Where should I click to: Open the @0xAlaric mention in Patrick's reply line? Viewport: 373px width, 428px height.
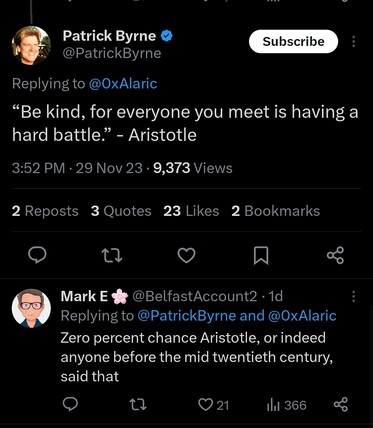[x=123, y=83]
